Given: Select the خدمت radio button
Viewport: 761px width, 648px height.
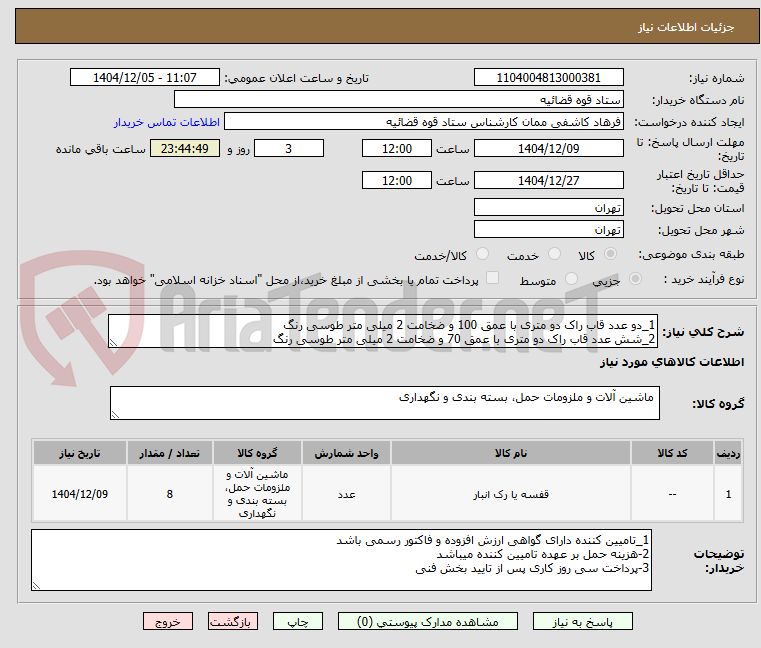Looking at the screenshot, I should click(554, 254).
